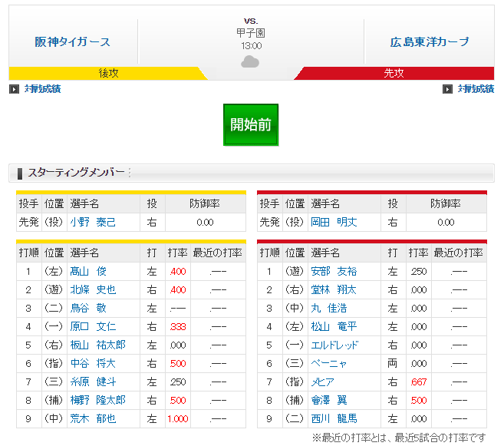Open player メヒア profile
Screen dimensions: 504x446
pyautogui.click(x=322, y=382)
